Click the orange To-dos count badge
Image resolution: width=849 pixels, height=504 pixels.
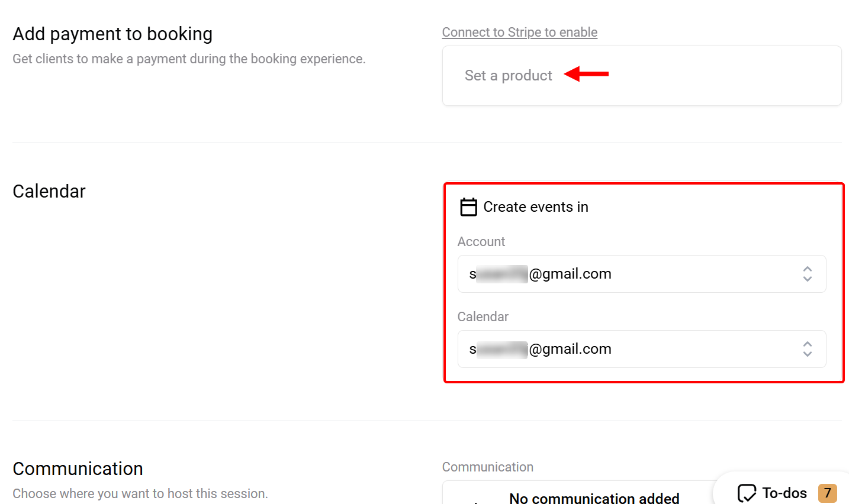pos(827,493)
